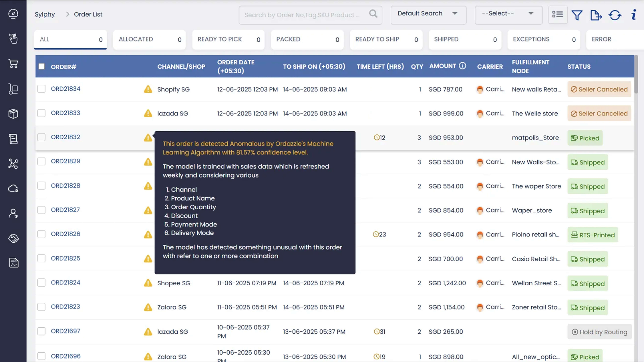Open order ORD21829 link

pyautogui.click(x=66, y=161)
